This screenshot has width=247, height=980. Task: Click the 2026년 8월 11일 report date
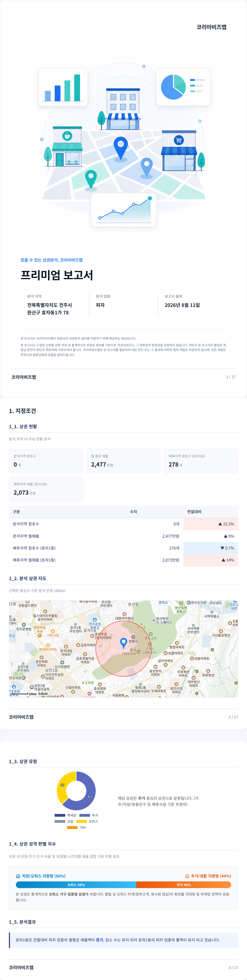182,305
